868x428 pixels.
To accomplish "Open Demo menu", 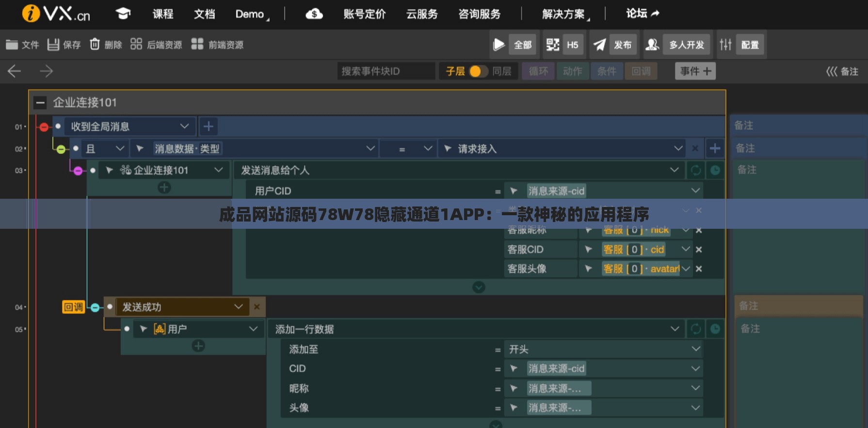I will pos(252,14).
